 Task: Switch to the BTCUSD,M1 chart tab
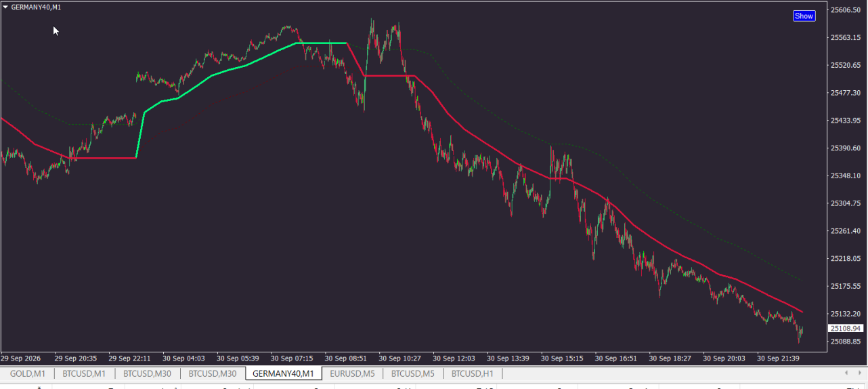click(84, 373)
